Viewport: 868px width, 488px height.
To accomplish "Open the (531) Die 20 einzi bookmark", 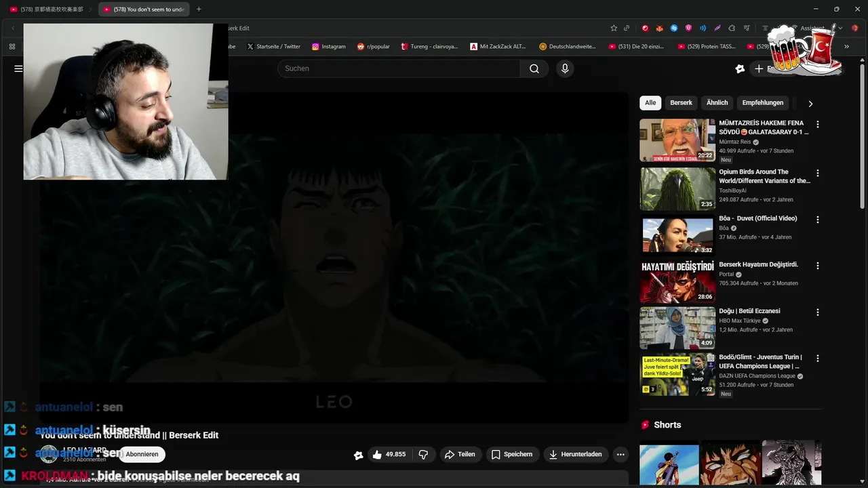I will coord(636,46).
